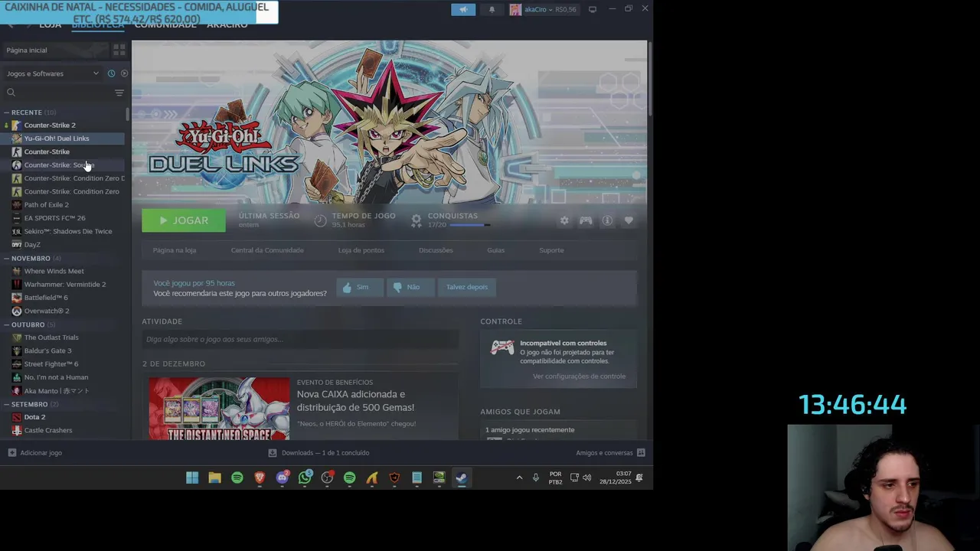
Task: Open COMUNIDADE in top navigation
Action: coord(165,24)
